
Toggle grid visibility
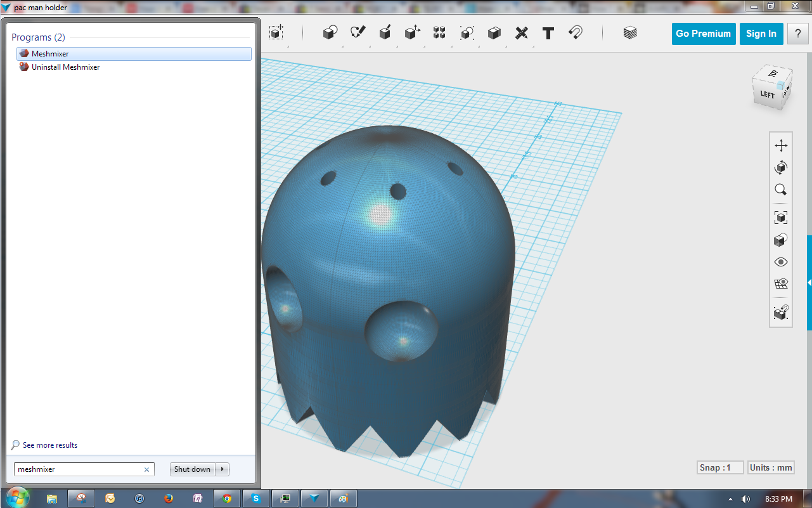(781, 284)
